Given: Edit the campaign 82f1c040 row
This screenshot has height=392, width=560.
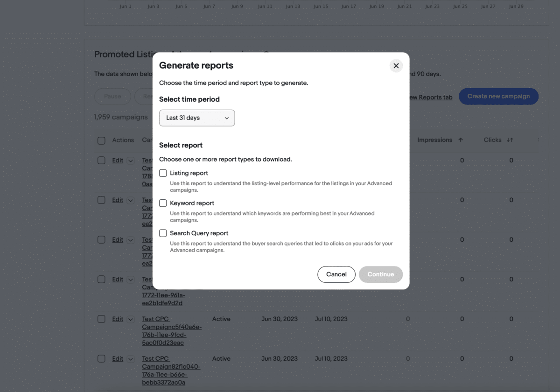Looking at the screenshot, I should (x=118, y=359).
